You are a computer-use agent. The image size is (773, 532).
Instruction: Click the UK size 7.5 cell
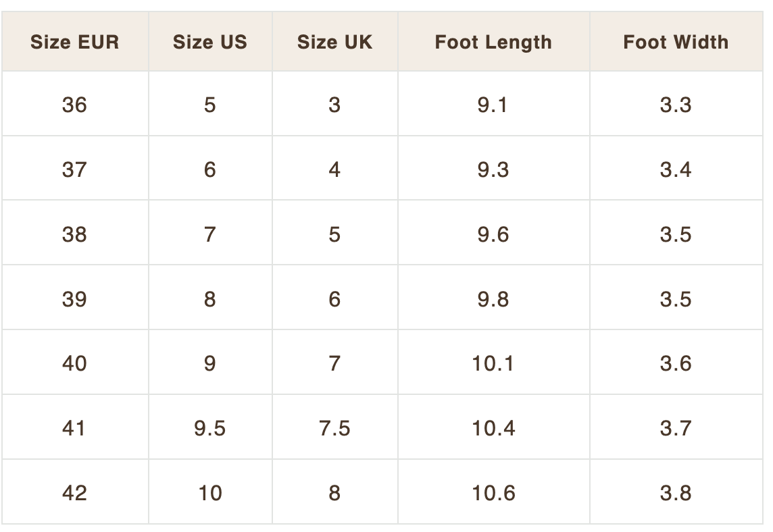(x=334, y=427)
